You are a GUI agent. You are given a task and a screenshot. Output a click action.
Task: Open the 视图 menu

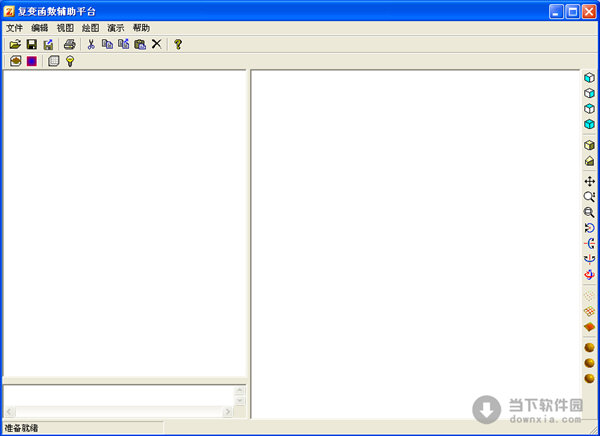click(65, 28)
